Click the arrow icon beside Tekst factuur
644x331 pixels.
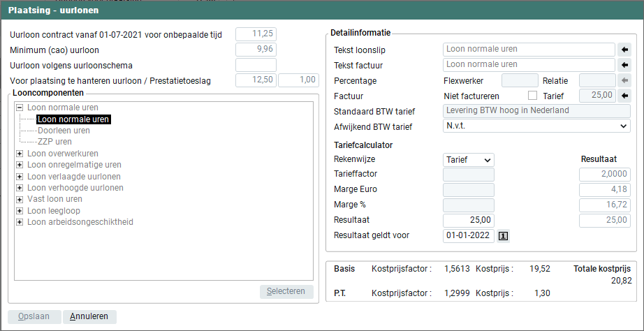coord(624,65)
